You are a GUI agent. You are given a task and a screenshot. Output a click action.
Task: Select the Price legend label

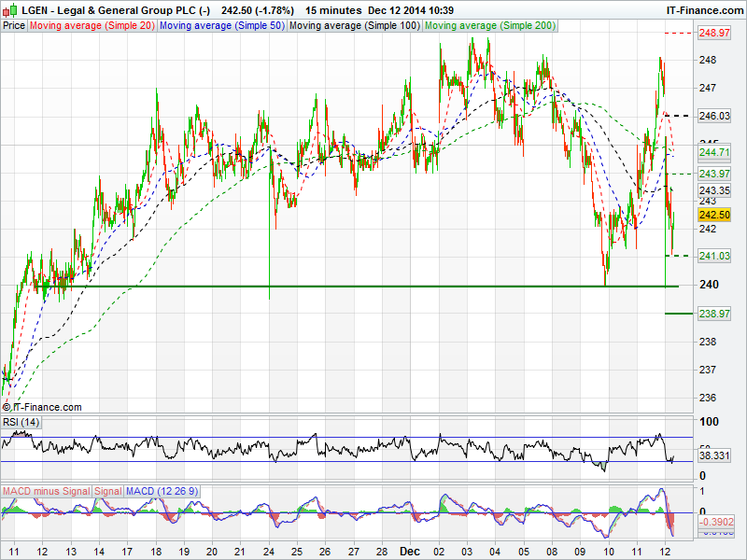click(14, 25)
